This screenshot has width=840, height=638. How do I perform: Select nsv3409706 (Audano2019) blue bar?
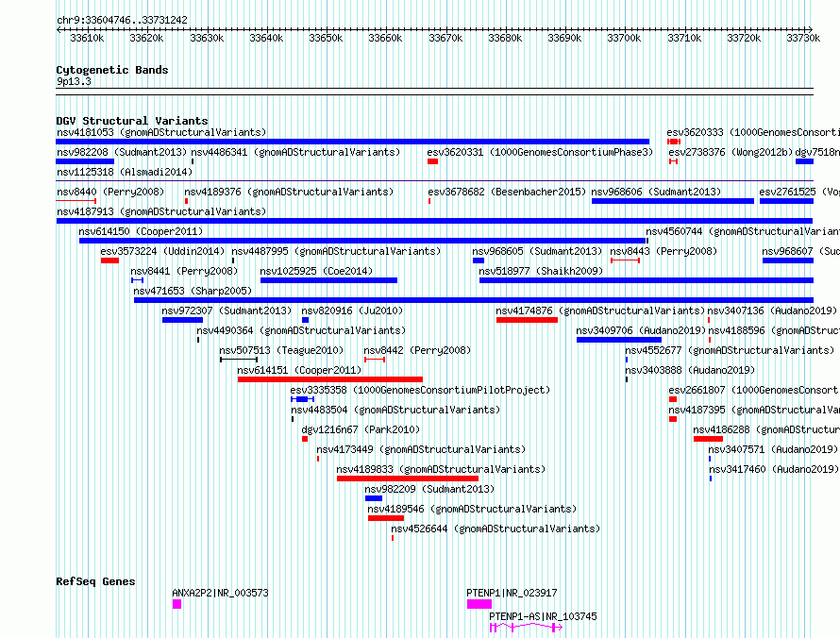[619, 340]
